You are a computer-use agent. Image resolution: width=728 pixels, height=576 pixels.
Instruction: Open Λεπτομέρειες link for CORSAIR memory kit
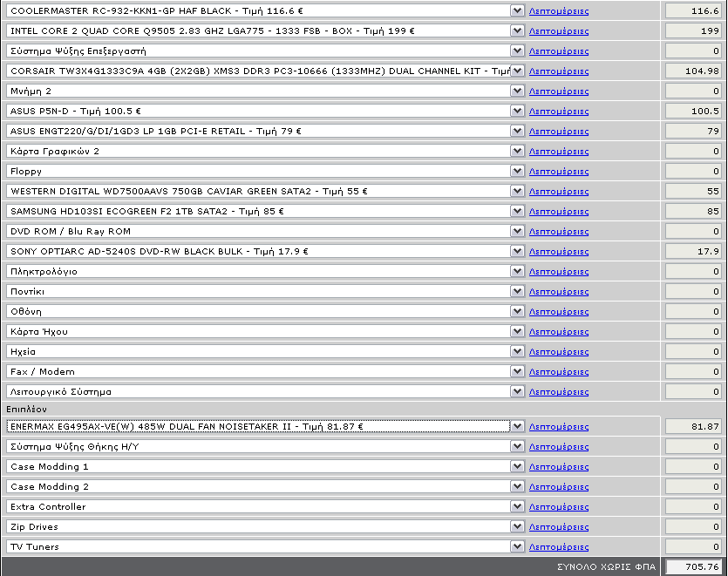point(559,71)
